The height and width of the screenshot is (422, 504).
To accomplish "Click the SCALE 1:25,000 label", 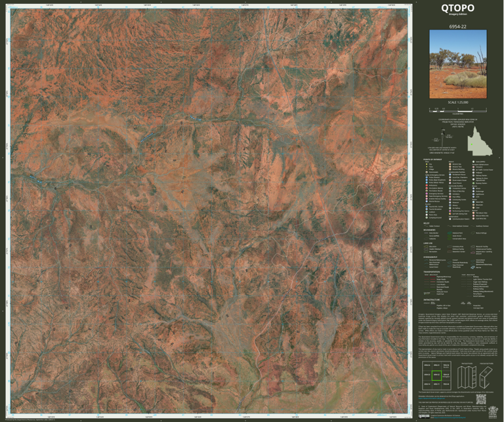I will (457, 102).
